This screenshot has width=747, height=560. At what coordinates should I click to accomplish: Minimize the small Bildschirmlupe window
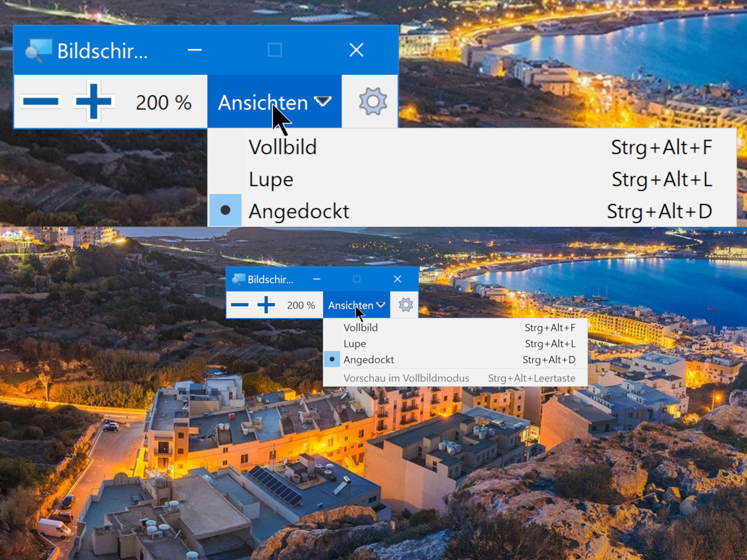pyautogui.click(x=317, y=279)
